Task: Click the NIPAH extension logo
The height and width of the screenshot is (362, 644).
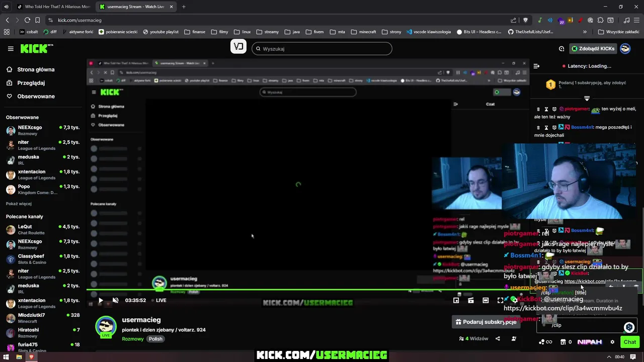Action: (590, 342)
